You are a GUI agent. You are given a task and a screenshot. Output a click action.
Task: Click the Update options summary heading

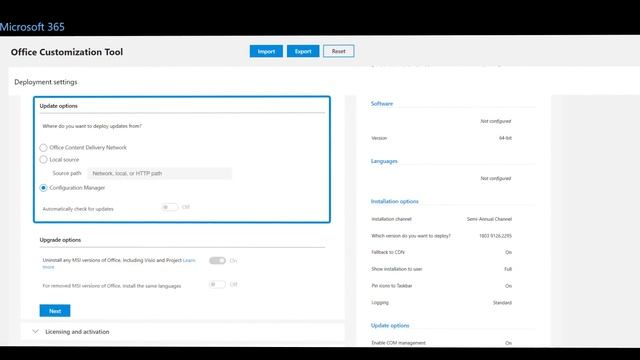pos(390,325)
